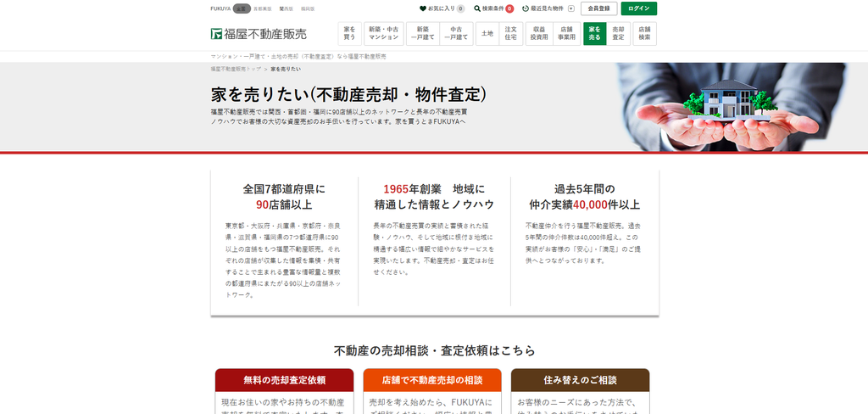Click the 家を売りたい breadcrumb text
Image resolution: width=868 pixels, height=414 pixels.
(x=286, y=69)
